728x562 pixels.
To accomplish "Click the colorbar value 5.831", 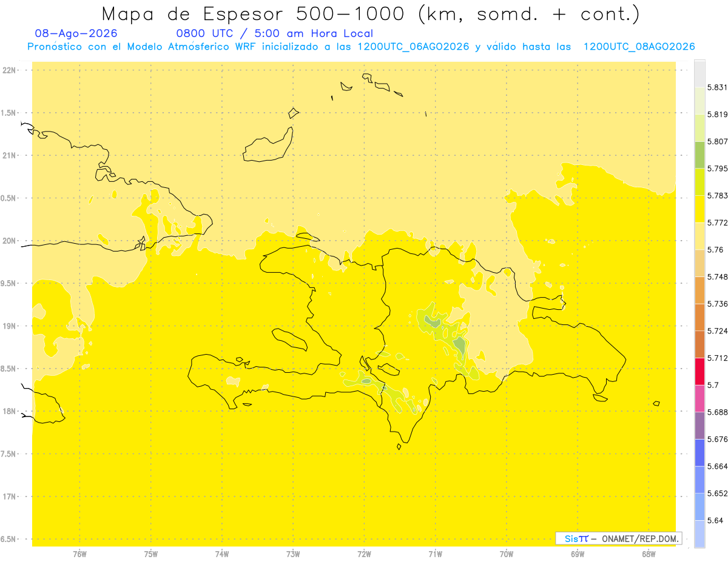I will point(718,87).
